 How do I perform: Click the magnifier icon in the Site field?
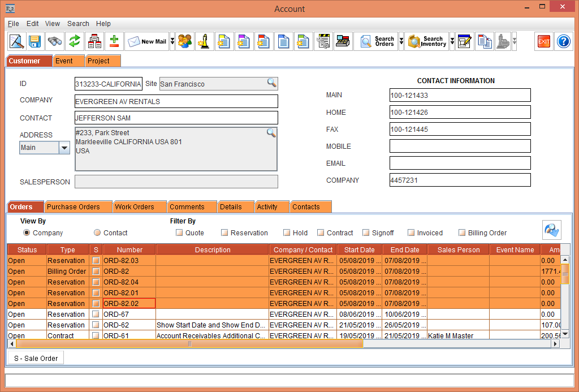click(x=272, y=83)
